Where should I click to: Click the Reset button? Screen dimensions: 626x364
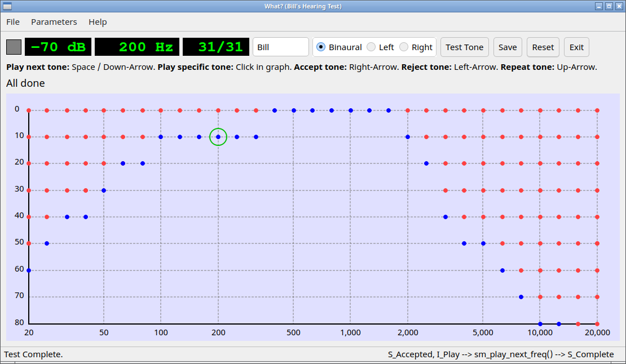543,47
